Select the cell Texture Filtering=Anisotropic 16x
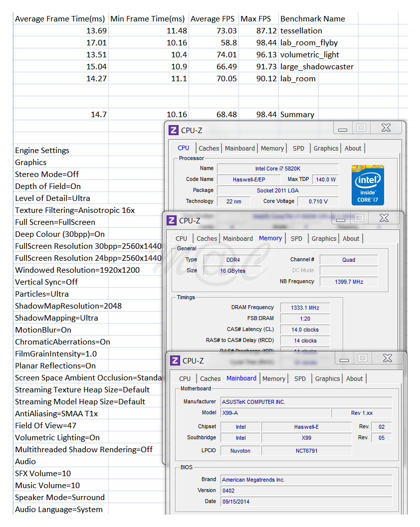Viewport: 420px width, 527px height. point(75,210)
